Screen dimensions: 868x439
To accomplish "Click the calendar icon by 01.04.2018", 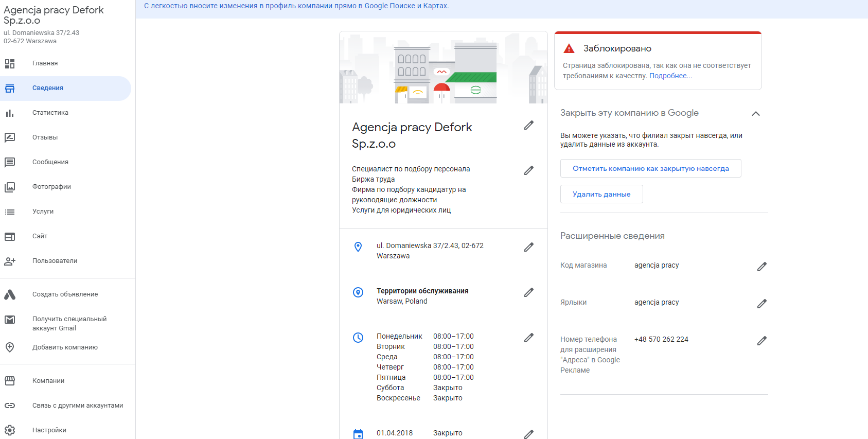I will tap(358, 434).
